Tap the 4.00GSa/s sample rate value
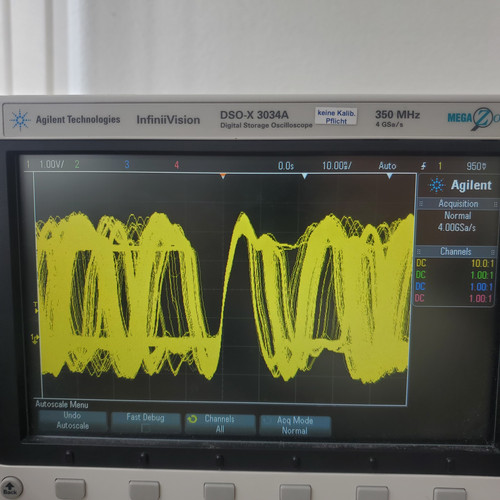Viewport: 500px width, 500px height. click(457, 227)
